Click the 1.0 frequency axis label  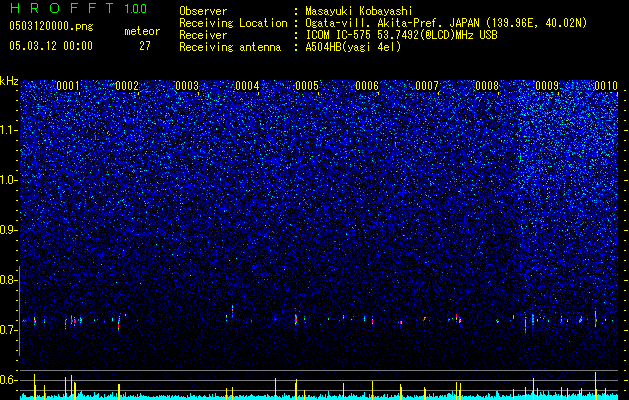click(9, 180)
